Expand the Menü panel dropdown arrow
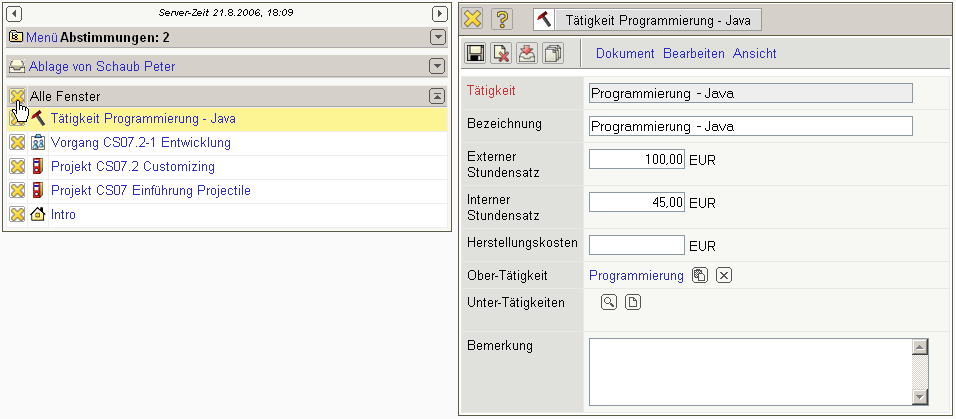Screen dimensions: 956x419 point(438,37)
